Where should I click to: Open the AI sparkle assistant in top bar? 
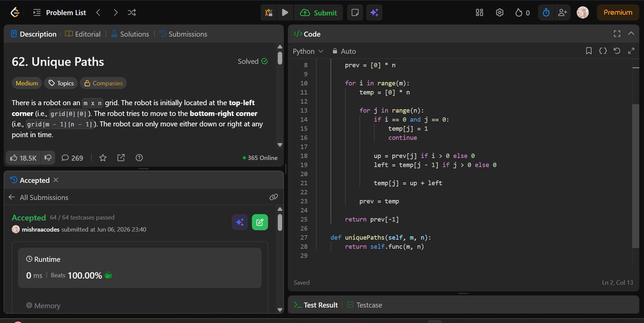pos(374,12)
